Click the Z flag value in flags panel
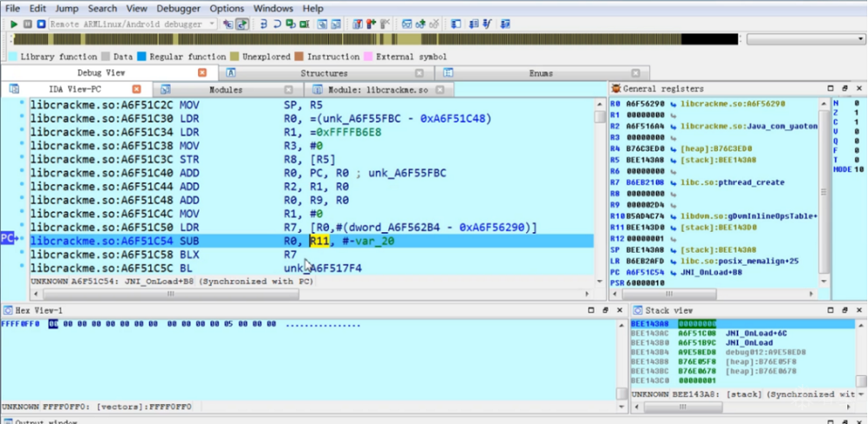The width and height of the screenshot is (868, 424). pos(856,113)
